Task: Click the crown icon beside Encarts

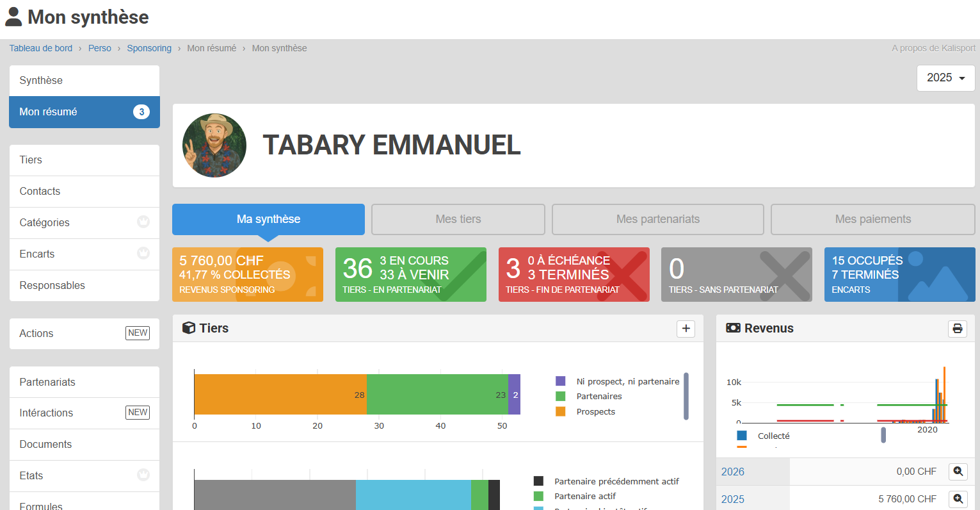Action: tap(143, 254)
